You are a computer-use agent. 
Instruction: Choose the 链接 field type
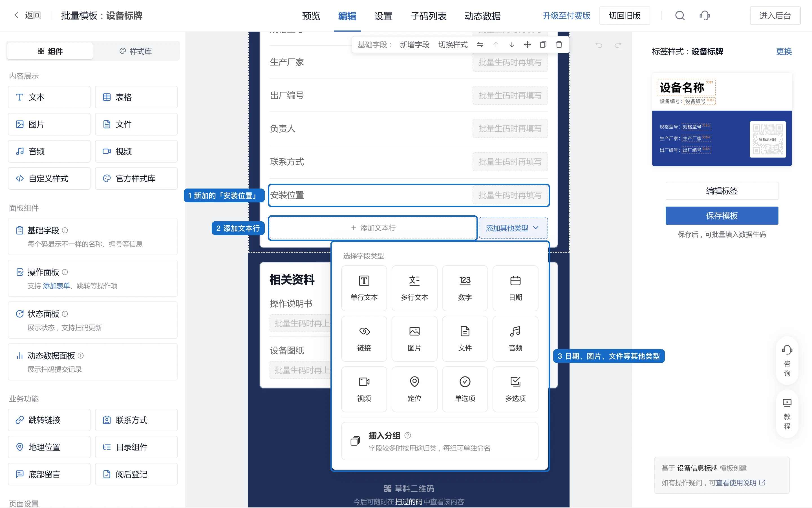[364, 339]
